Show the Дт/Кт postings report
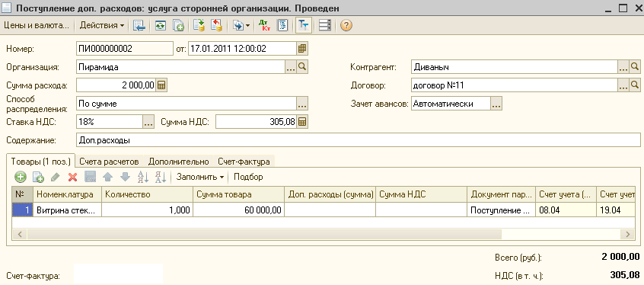Image resolution: width=644 pixels, height=285 pixels. tap(264, 25)
